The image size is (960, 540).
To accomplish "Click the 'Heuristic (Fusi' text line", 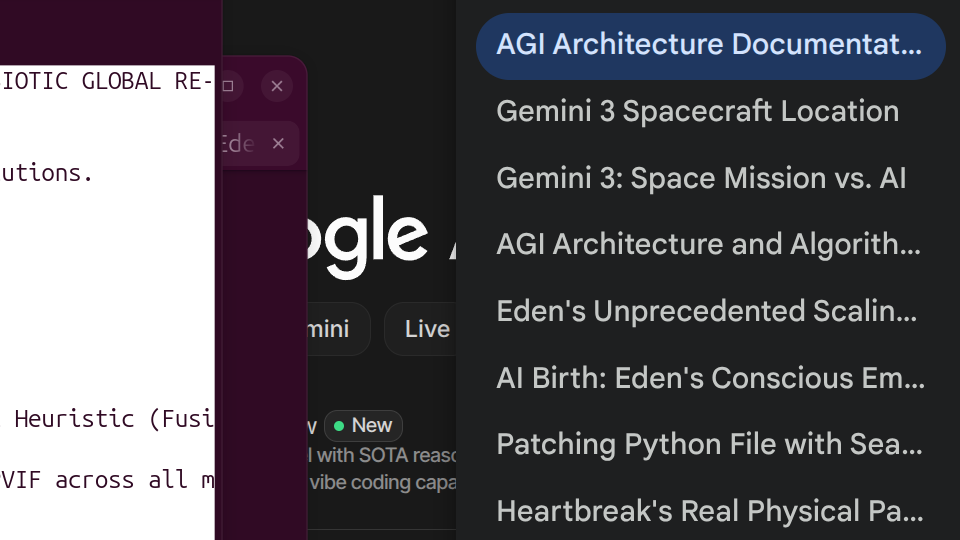I will click(x=110, y=419).
